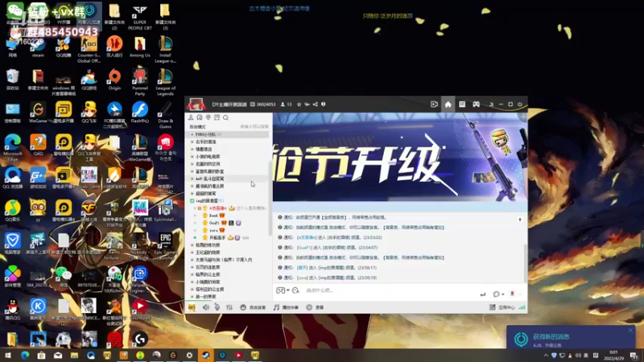Open the gamepad emoticon dropdown in chat input
The width and height of the screenshot is (644, 362).
283,290
